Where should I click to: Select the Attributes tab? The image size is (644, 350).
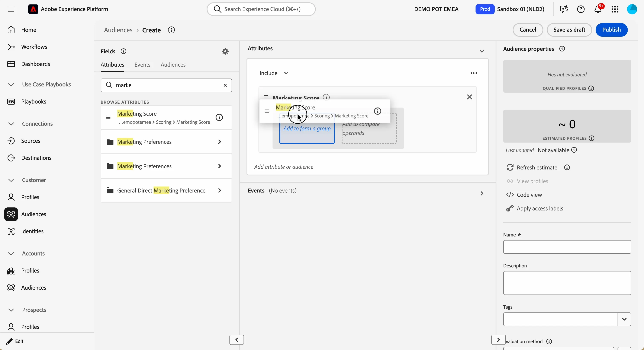[112, 65]
